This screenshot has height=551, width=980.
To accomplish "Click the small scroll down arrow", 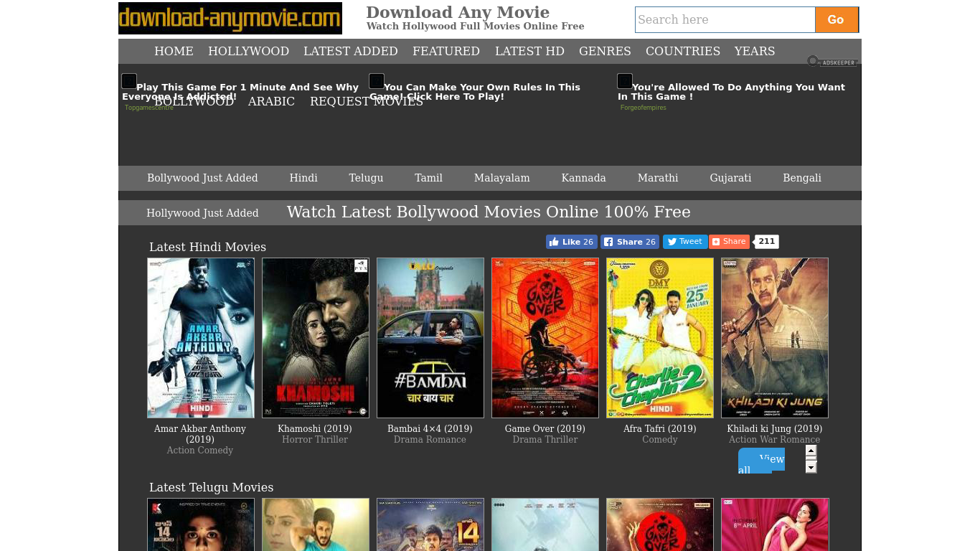I will click(811, 467).
